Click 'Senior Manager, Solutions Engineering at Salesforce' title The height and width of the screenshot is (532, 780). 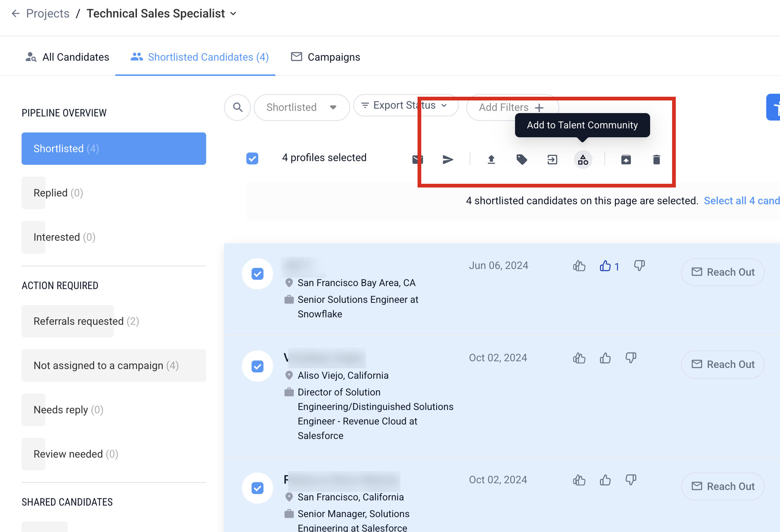pyautogui.click(x=354, y=520)
